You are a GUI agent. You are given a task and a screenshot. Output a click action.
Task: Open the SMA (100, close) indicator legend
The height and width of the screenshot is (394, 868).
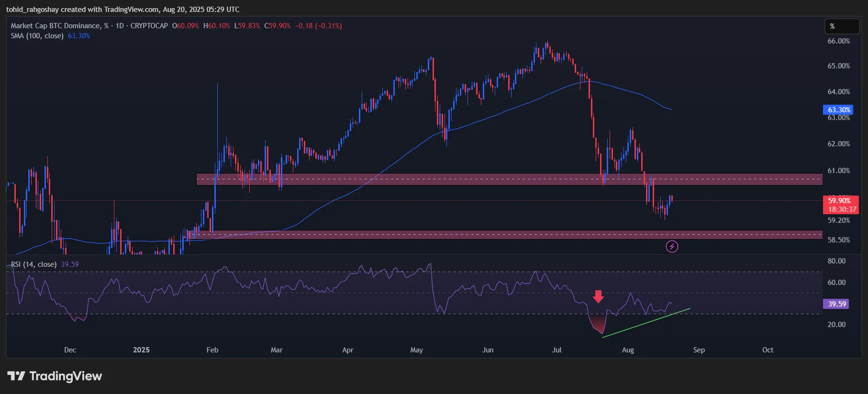tap(37, 36)
